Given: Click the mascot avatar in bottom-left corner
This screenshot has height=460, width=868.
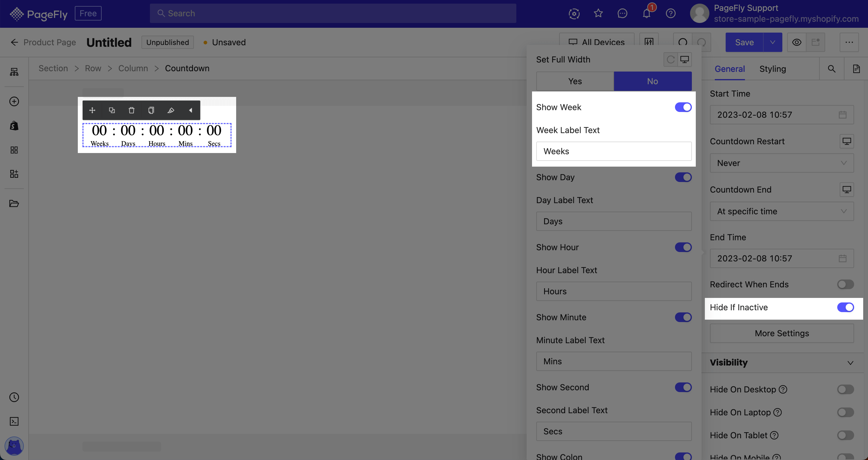Looking at the screenshot, I should coord(14,446).
